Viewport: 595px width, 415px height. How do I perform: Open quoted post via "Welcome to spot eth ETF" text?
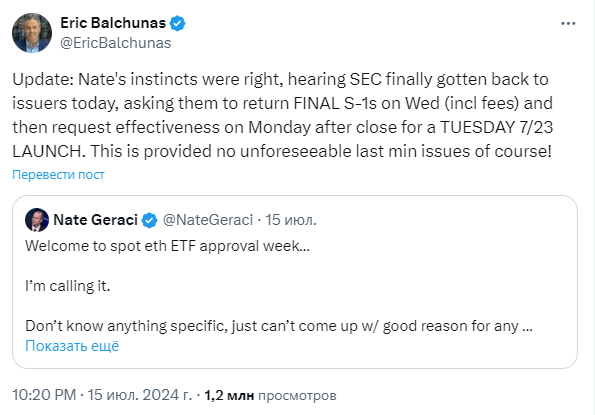167,246
